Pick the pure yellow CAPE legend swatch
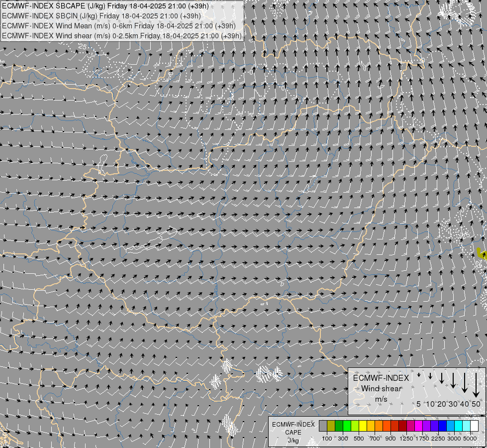487x448 pixels. click(363, 426)
